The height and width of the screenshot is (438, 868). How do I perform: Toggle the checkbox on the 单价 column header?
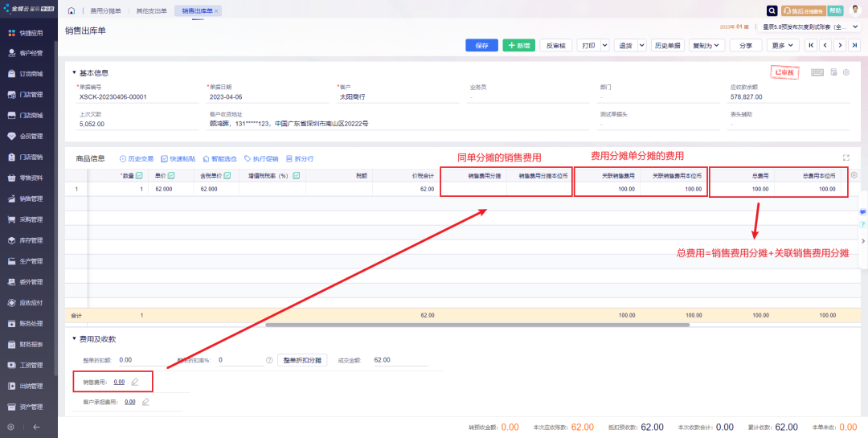[171, 175]
